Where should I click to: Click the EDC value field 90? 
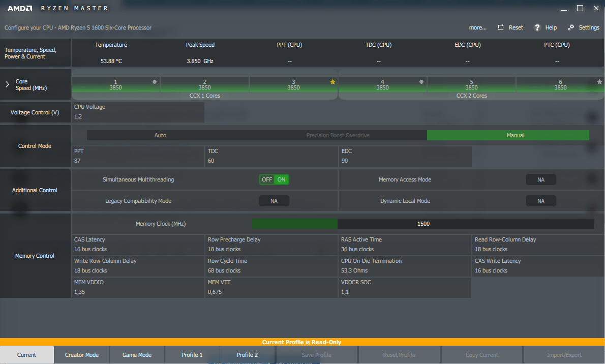(405, 156)
